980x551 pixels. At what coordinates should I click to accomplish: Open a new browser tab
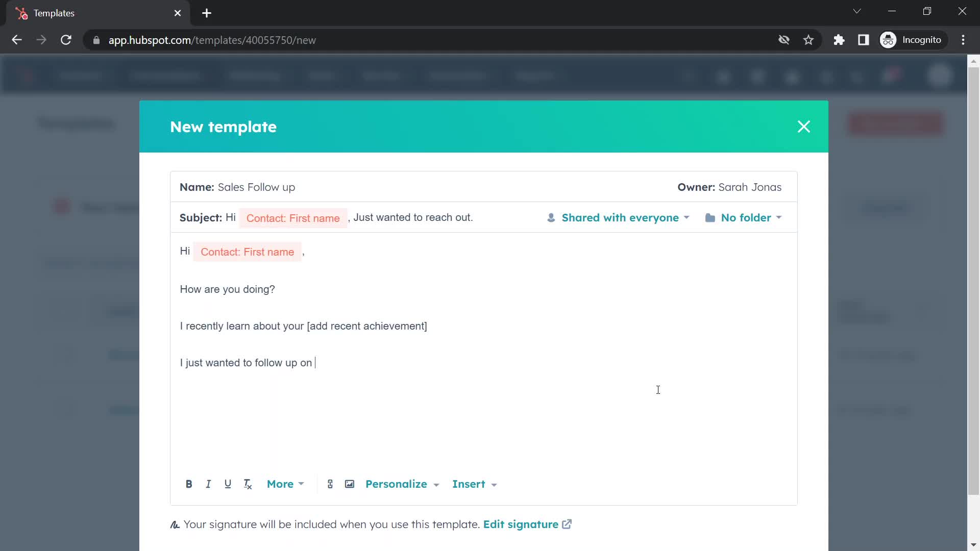tap(207, 13)
